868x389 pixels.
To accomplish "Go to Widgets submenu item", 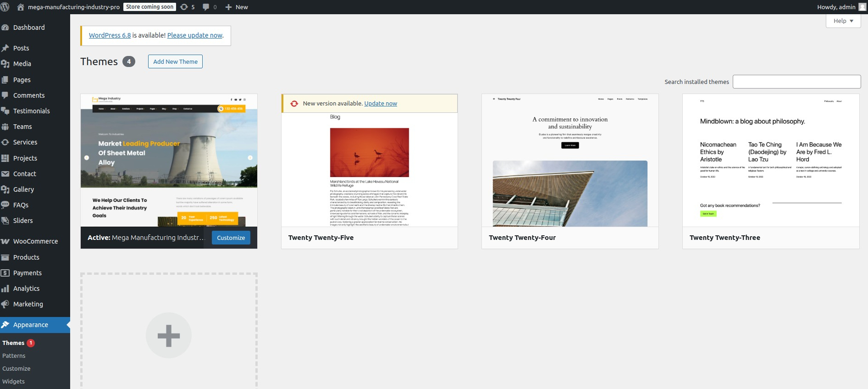I will [13, 382].
